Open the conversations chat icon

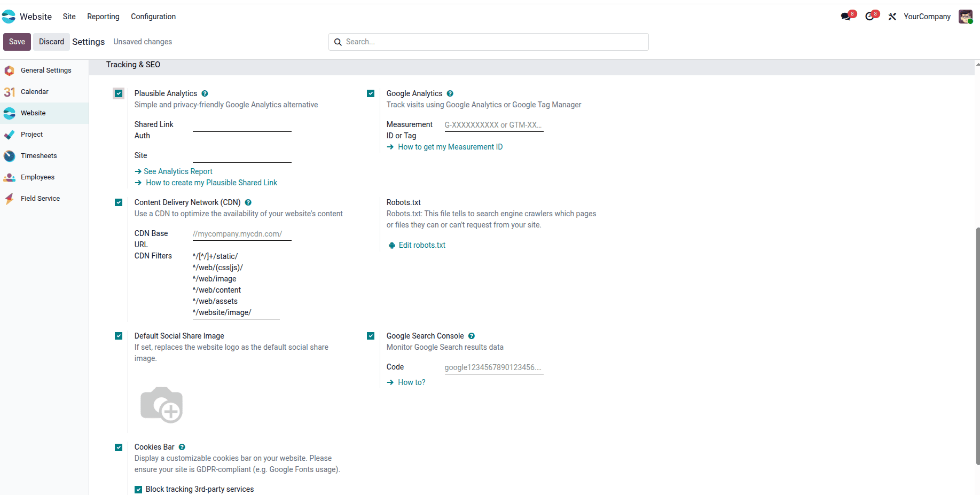coord(846,17)
